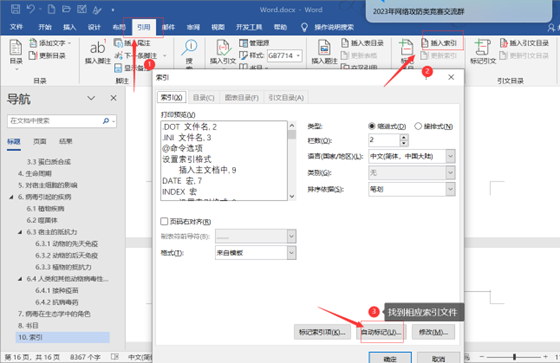560x363 pixels.
Task: Click the zoom out minus button
Action: tap(481, 357)
